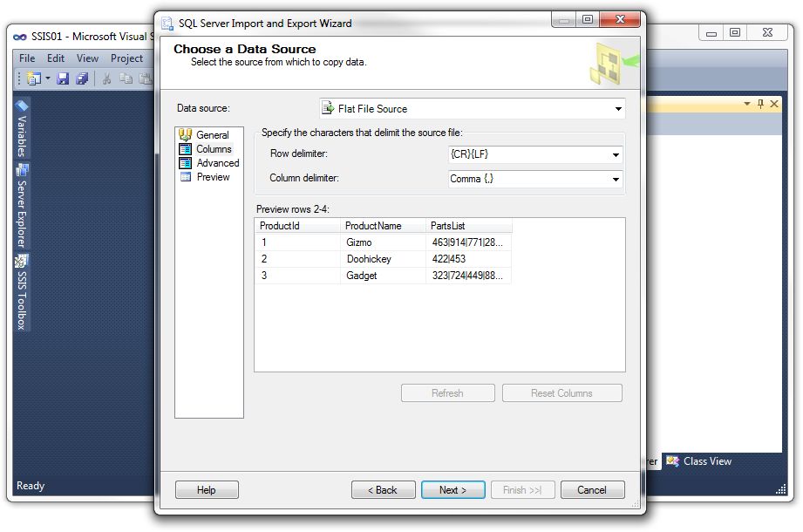
Task: Click the Visual Studio title bar icon
Action: point(20,37)
